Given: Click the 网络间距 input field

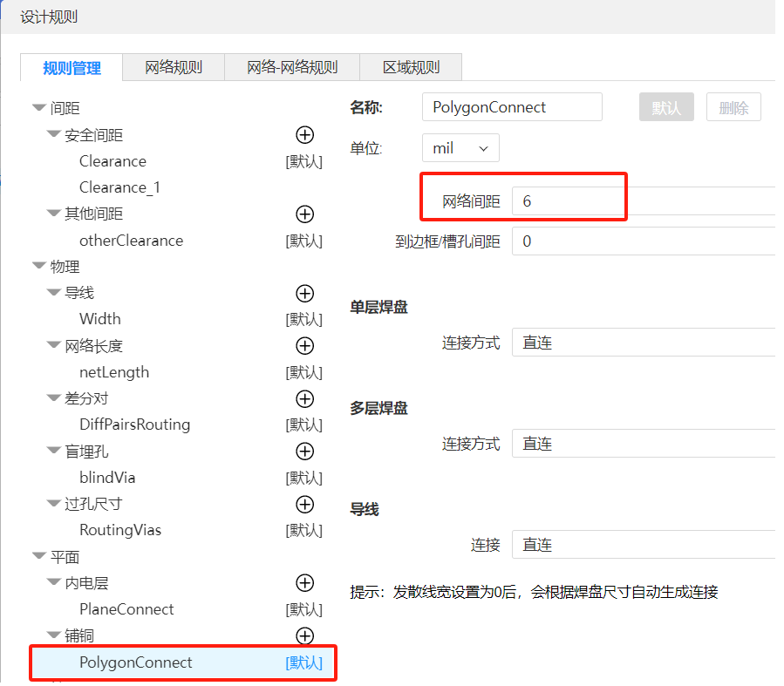Looking at the screenshot, I should coord(644,201).
